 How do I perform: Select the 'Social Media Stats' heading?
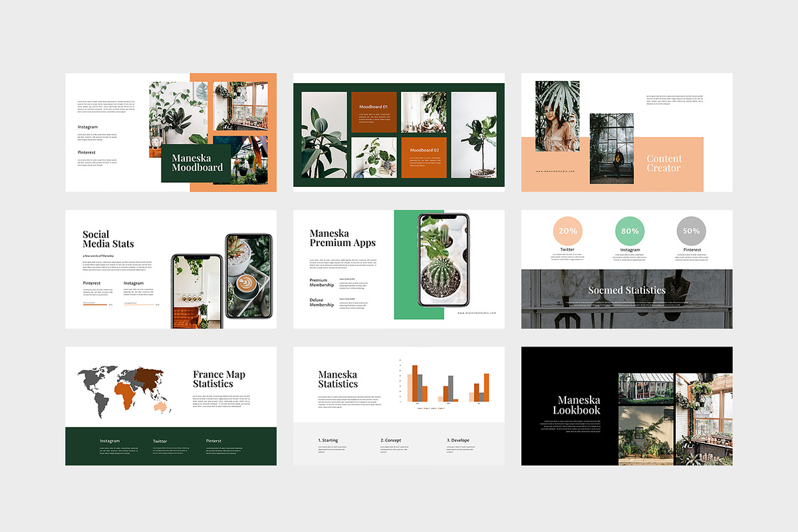click(108, 239)
